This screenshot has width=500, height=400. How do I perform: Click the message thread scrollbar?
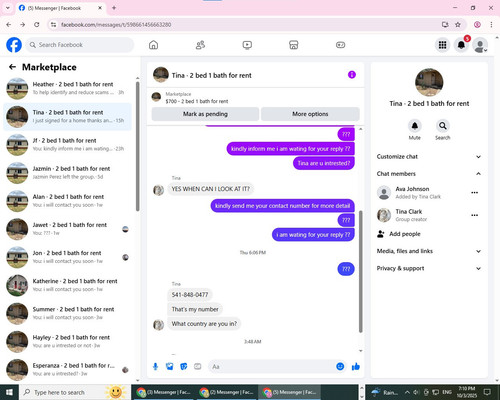click(360, 272)
